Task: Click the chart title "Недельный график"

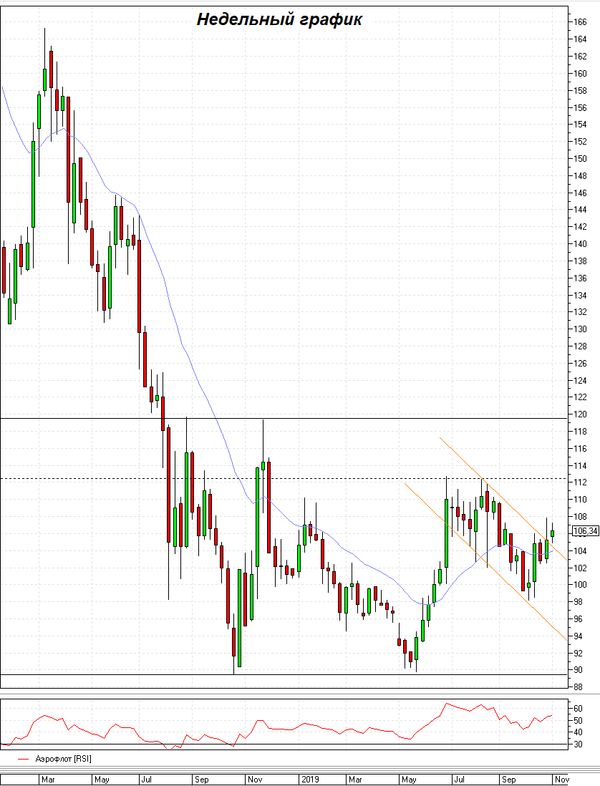Action: [x=279, y=20]
